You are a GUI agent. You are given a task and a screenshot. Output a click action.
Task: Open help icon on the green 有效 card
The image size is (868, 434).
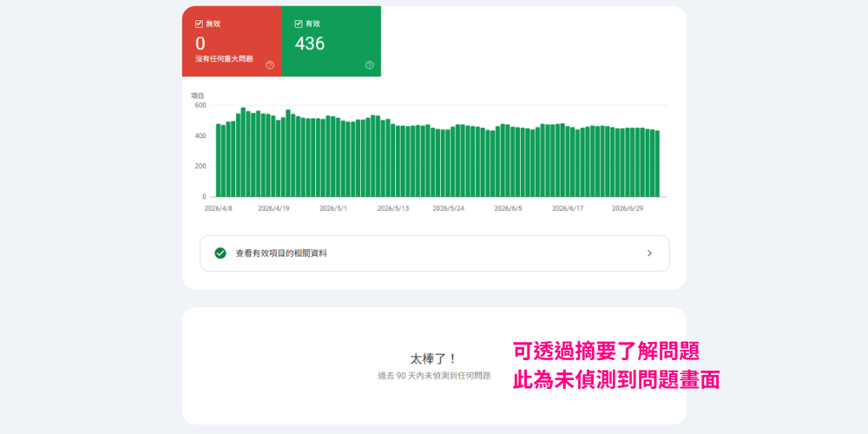369,65
